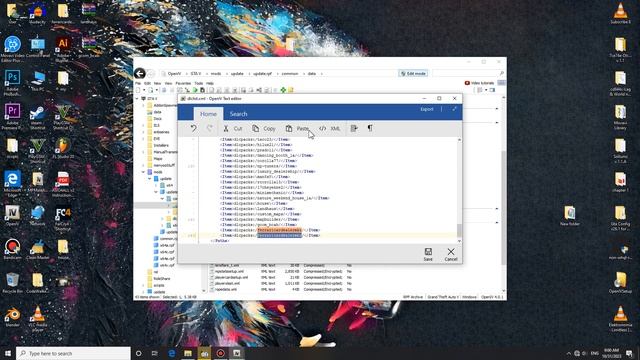Screen dimensions: 640x360
Task: Click the XML formatting button
Action: [x=329, y=128]
